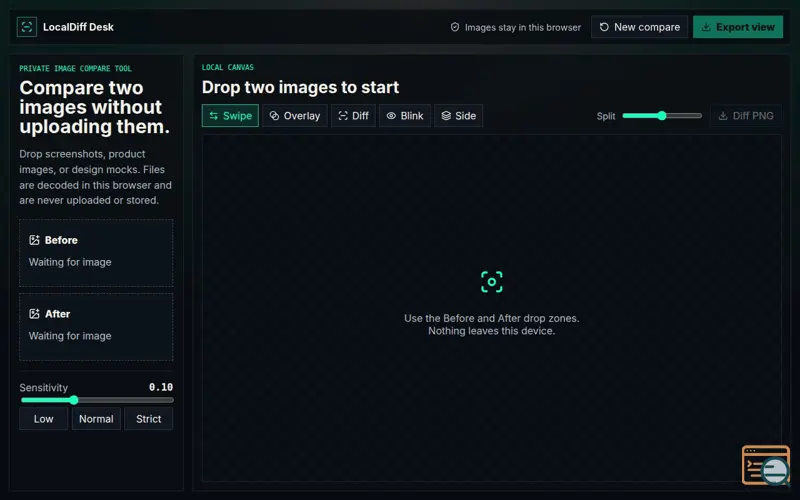Click the Before drop zone

[x=96, y=253]
